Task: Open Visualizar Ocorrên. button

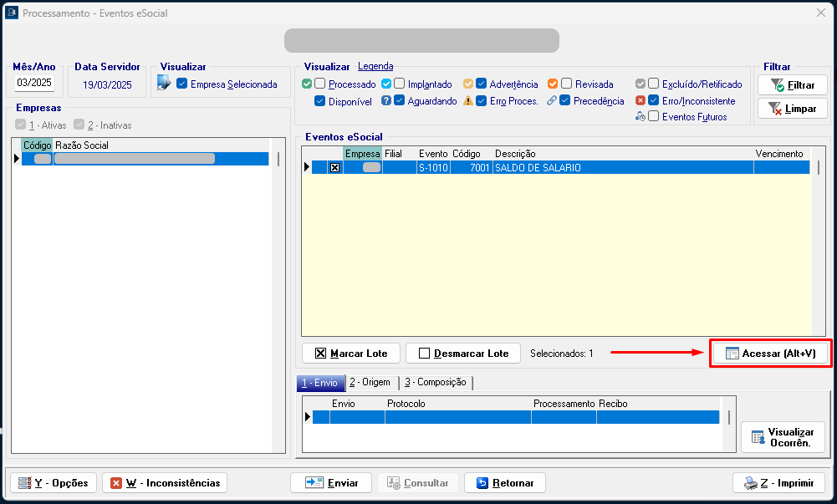Action: click(x=782, y=437)
